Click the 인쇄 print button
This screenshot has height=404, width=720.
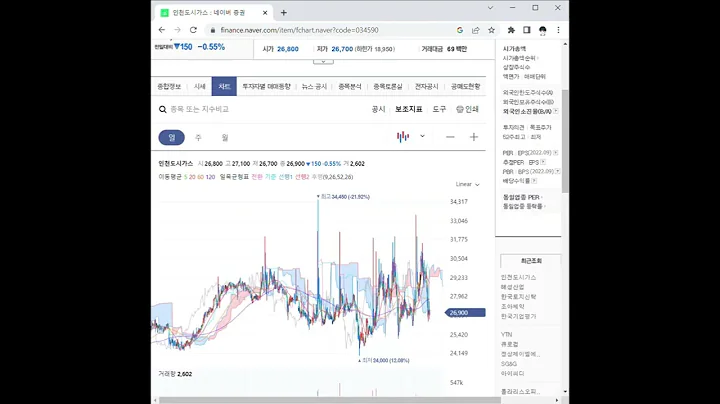(468, 109)
